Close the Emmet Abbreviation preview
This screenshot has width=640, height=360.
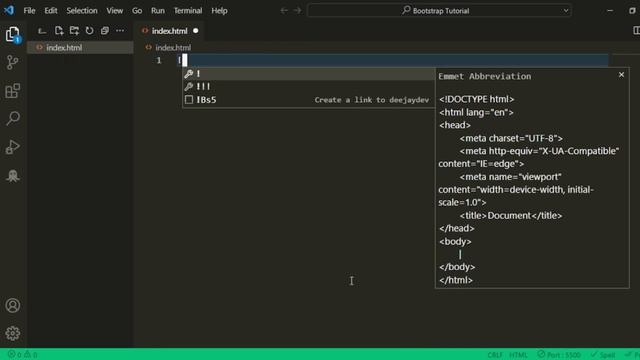coord(621,75)
